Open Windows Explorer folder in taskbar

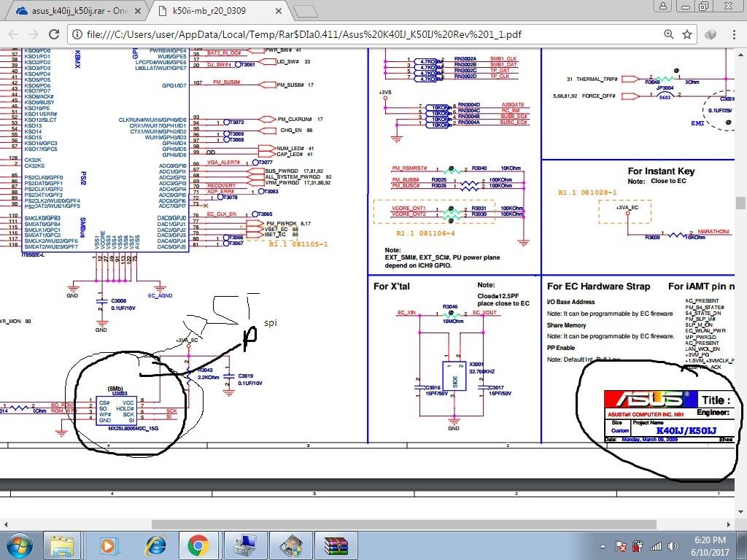[x=63, y=545]
